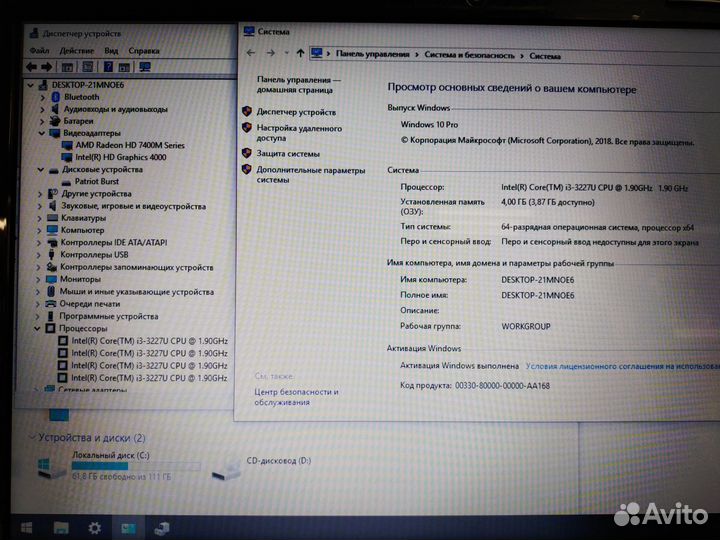
Task: Click the product code 00330-80000-00000-AA168
Action: [502, 386]
